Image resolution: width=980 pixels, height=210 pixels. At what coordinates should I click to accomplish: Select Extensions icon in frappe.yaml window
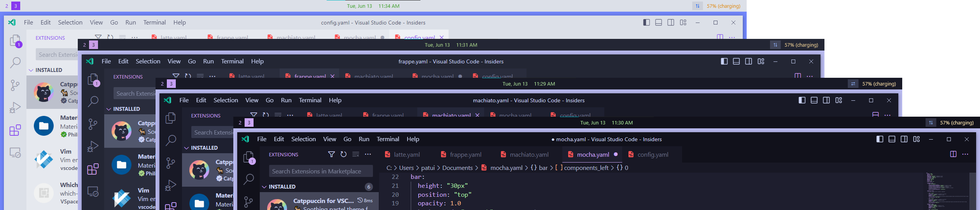click(x=93, y=169)
